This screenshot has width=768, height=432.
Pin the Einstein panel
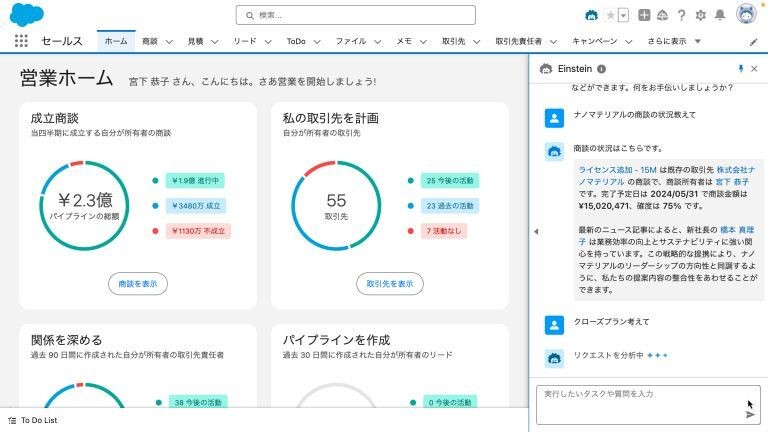point(741,69)
